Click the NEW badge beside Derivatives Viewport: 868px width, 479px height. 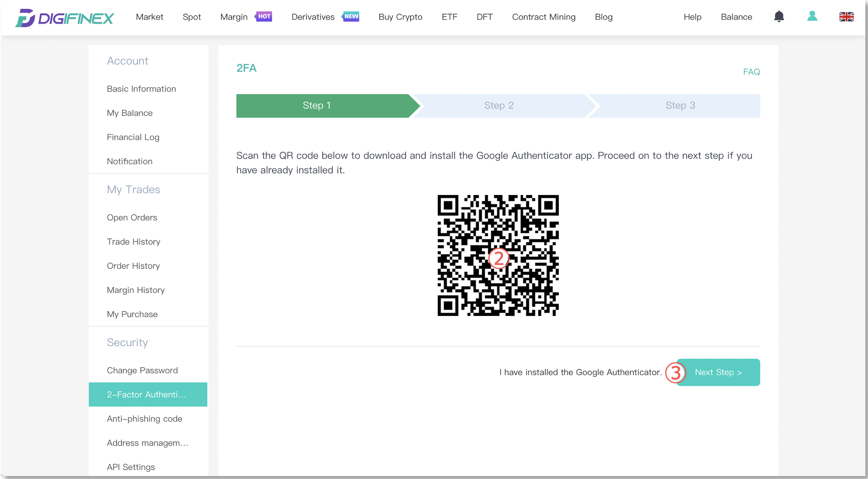coord(350,16)
